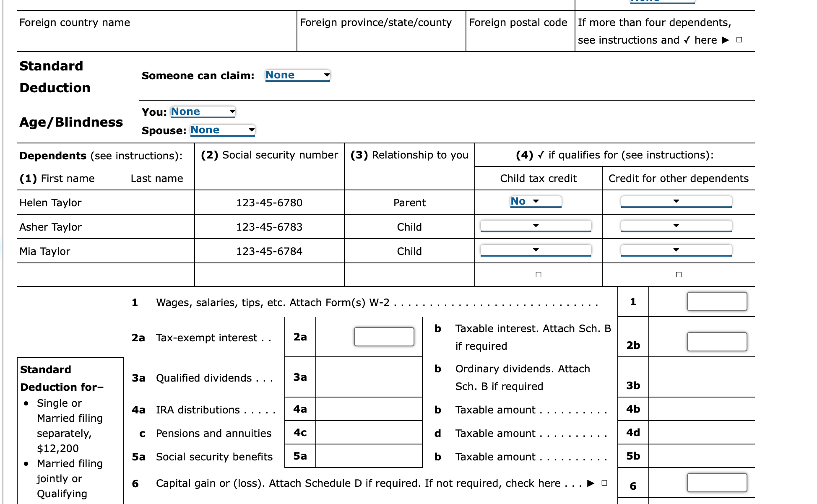Check empty row other dependents credit checkbox
This screenshot has height=504, width=817.
coord(679,275)
